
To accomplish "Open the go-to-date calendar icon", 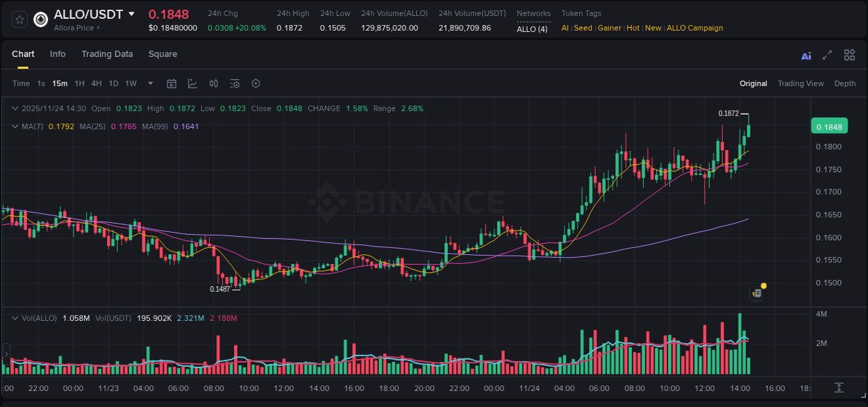I will (172, 83).
